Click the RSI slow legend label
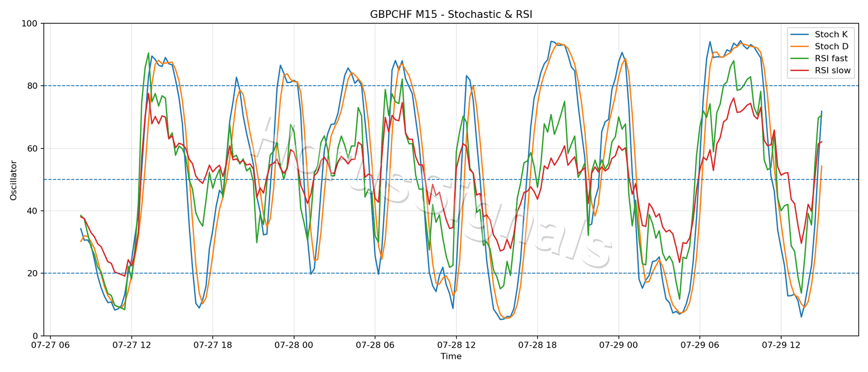 pyautogui.click(x=833, y=70)
